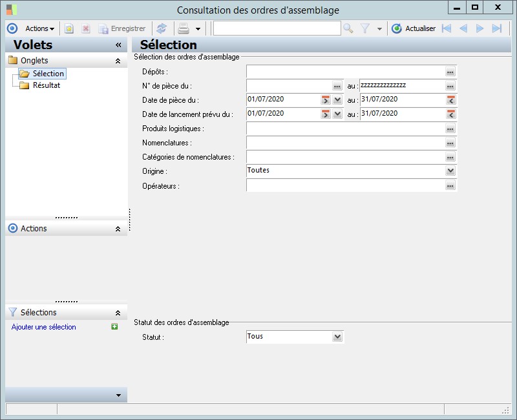Select the Sélection tab in tree
The height and width of the screenshot is (420, 517).
pyautogui.click(x=48, y=74)
